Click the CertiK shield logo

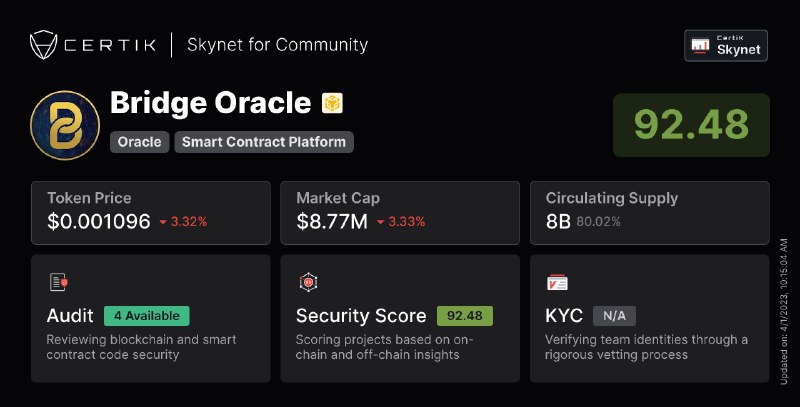[x=43, y=45]
